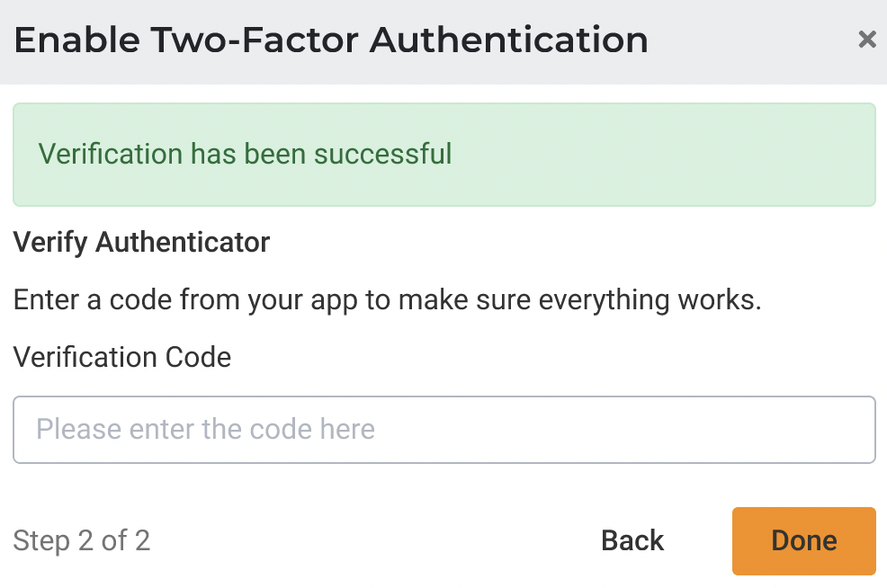Close the Two-Factor Authentication dialog

tap(867, 40)
